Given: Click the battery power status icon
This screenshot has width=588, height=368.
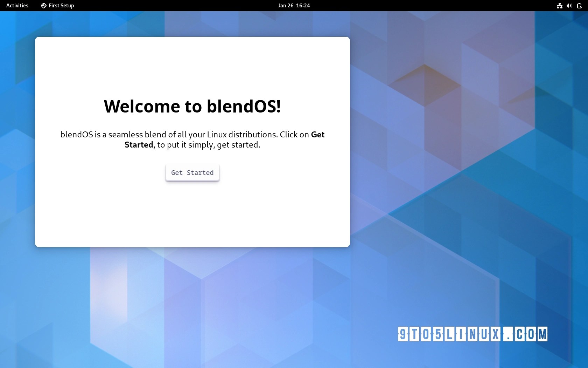Looking at the screenshot, I should pyautogui.click(x=579, y=6).
